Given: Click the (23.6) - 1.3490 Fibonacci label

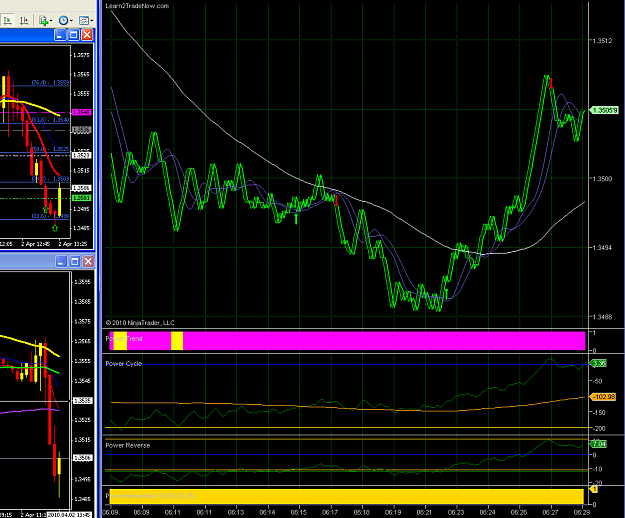Looking at the screenshot, I should [x=51, y=216].
